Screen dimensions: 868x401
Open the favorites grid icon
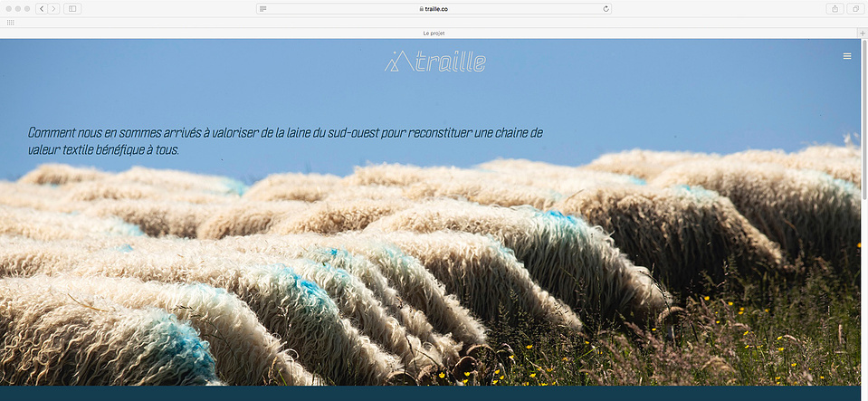[11, 23]
